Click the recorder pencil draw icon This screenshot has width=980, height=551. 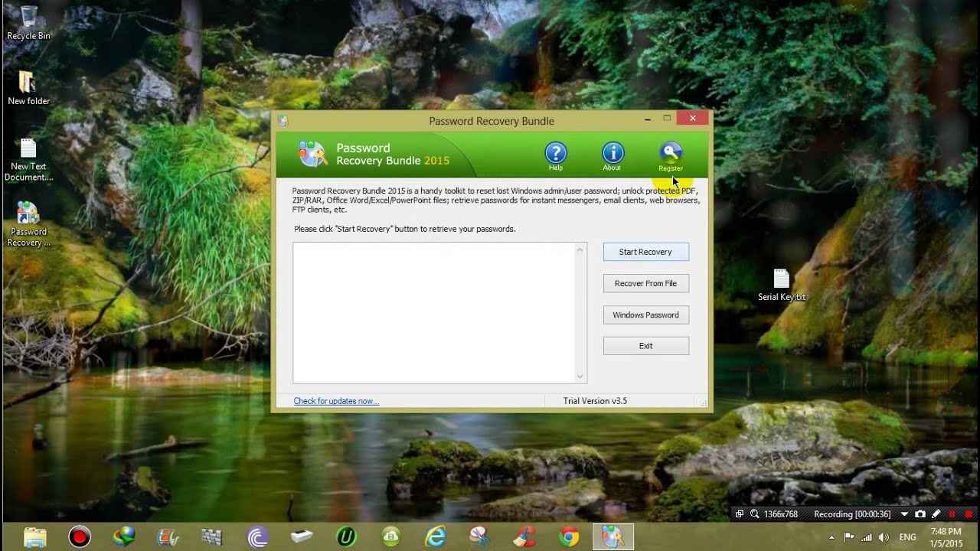pos(936,514)
